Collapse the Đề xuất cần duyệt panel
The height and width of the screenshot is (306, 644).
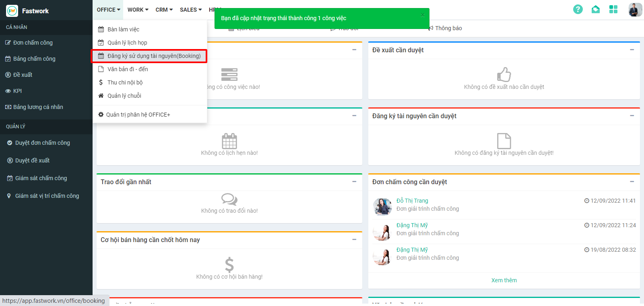[x=632, y=50]
